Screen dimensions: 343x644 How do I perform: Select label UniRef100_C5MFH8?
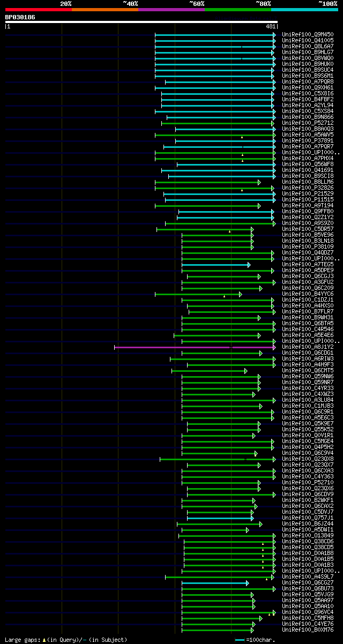308,618
